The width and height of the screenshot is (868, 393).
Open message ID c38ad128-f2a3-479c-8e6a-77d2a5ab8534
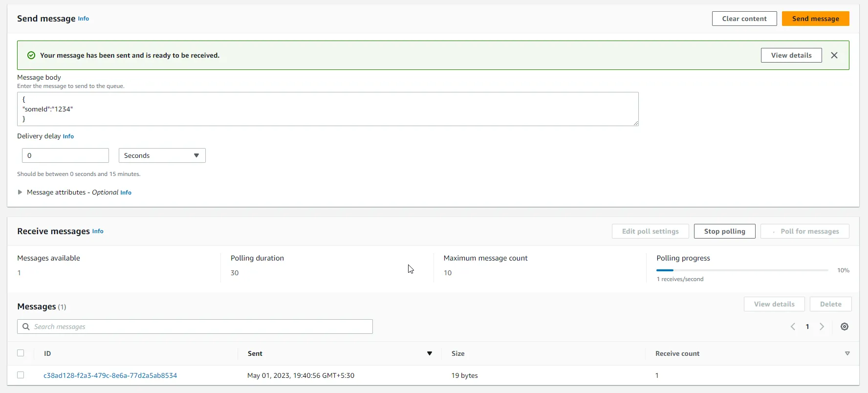[x=110, y=375]
